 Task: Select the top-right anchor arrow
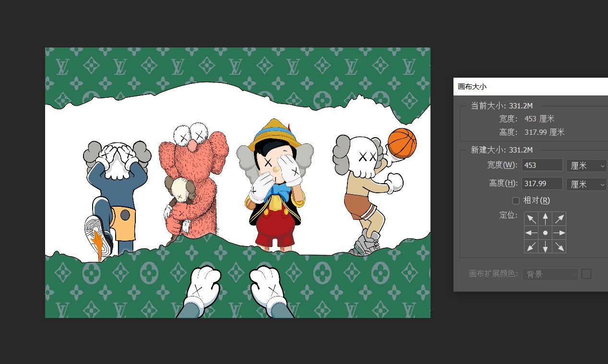click(559, 219)
